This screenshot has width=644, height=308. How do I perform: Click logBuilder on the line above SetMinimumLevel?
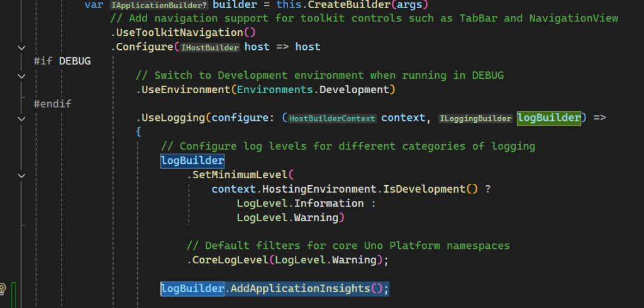tap(192, 161)
